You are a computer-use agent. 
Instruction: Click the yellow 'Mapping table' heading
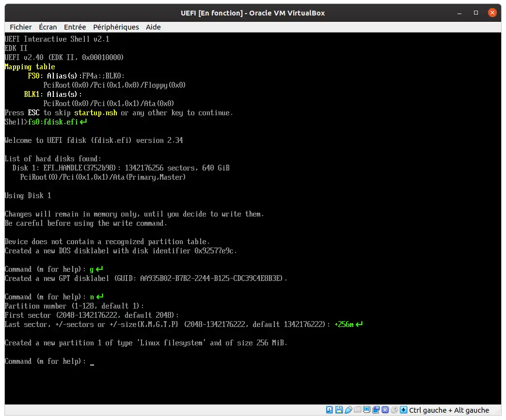30,67
